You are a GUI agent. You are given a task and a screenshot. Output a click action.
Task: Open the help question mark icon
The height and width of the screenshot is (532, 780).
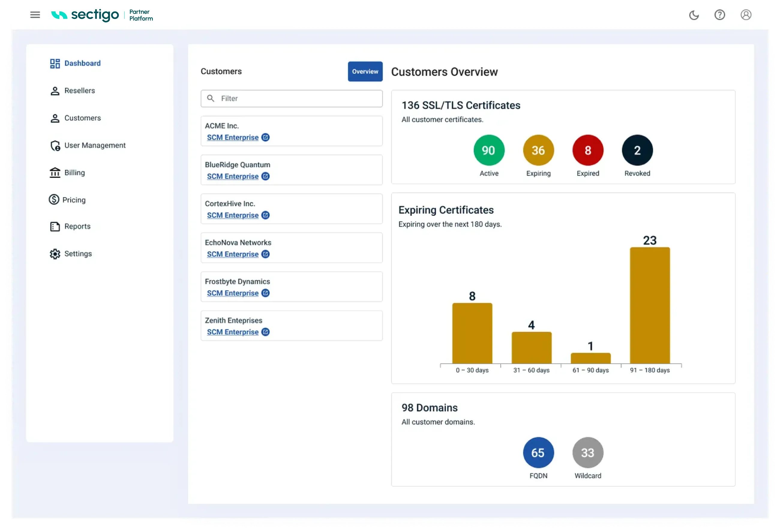coord(720,15)
